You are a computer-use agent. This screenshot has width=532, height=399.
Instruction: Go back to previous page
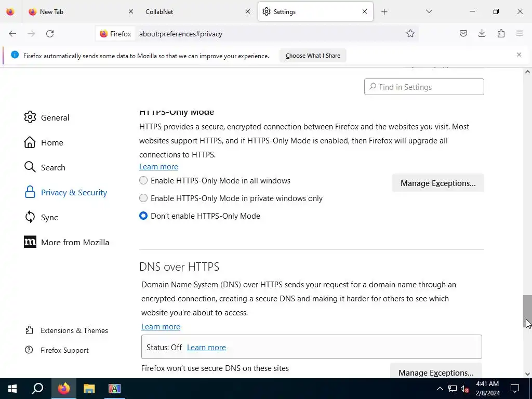[12, 34]
